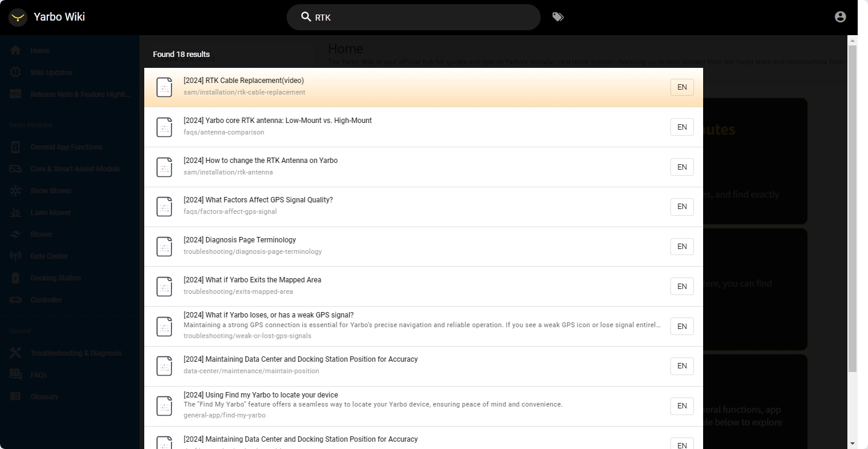Open result Diagnosis Page Terminology
The image size is (868, 449).
point(424,247)
